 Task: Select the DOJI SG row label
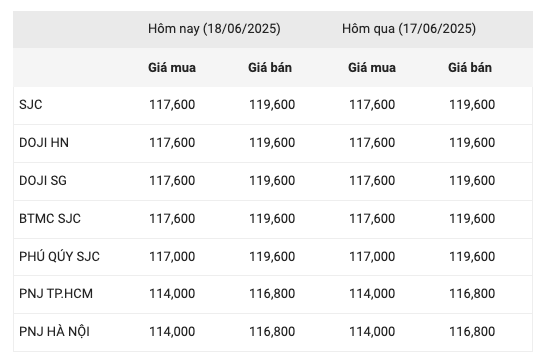tap(43, 181)
